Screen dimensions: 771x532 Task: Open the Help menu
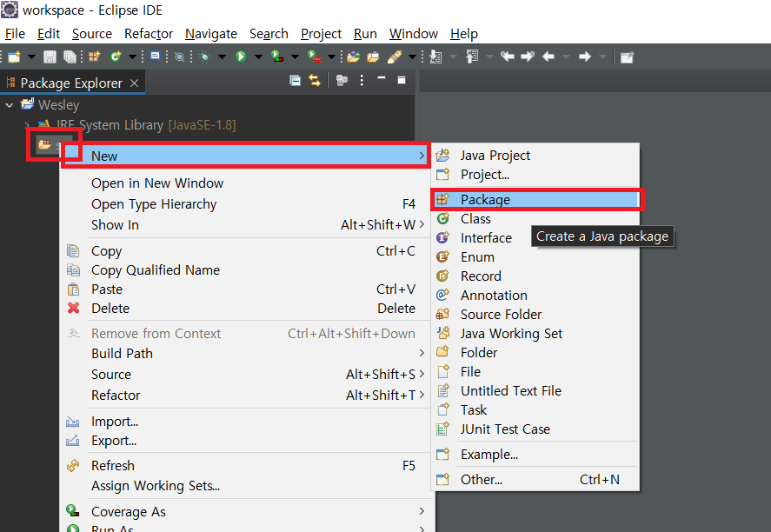tap(464, 33)
